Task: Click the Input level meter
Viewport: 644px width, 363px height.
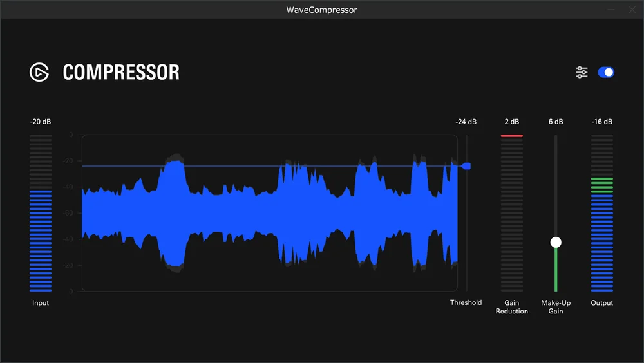Action: [41, 212]
